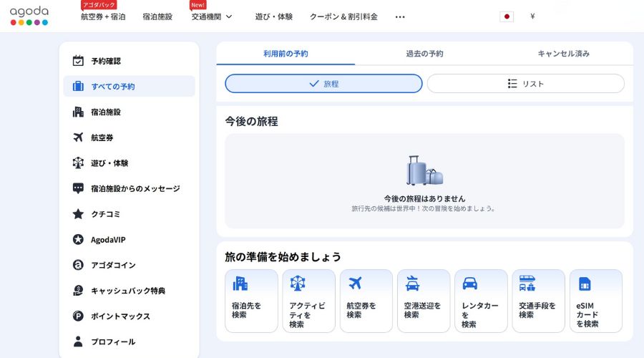Open the three-dots more menu

pyautogui.click(x=400, y=17)
